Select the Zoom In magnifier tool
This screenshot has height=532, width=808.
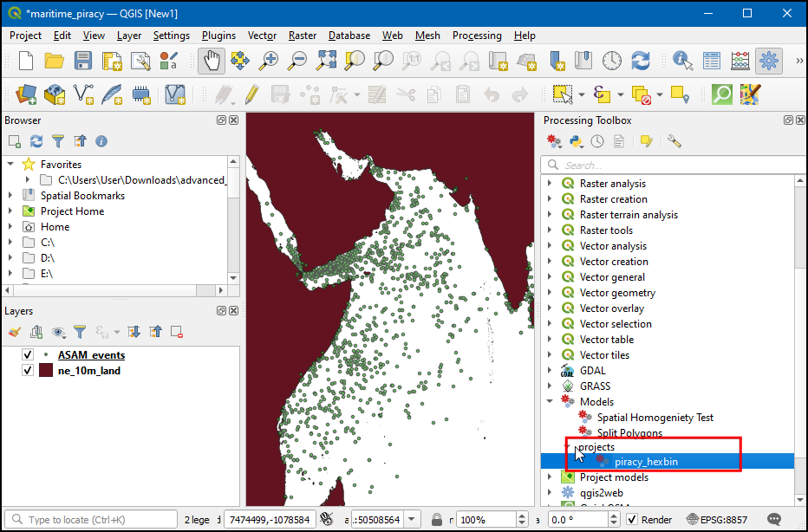pos(268,62)
